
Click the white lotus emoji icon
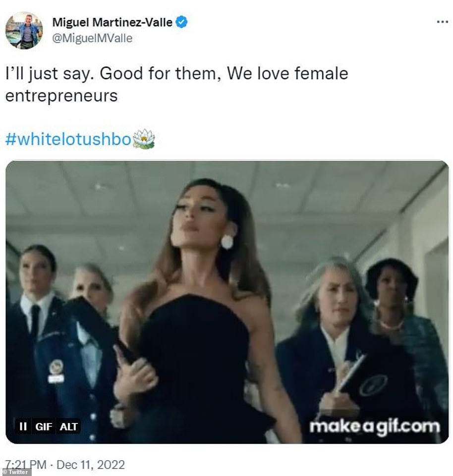144,139
